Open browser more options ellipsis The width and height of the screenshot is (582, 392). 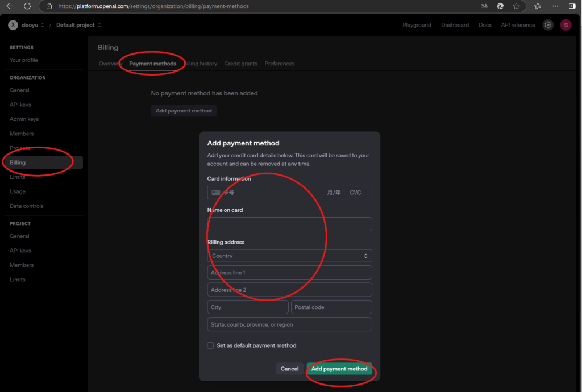[x=555, y=6]
